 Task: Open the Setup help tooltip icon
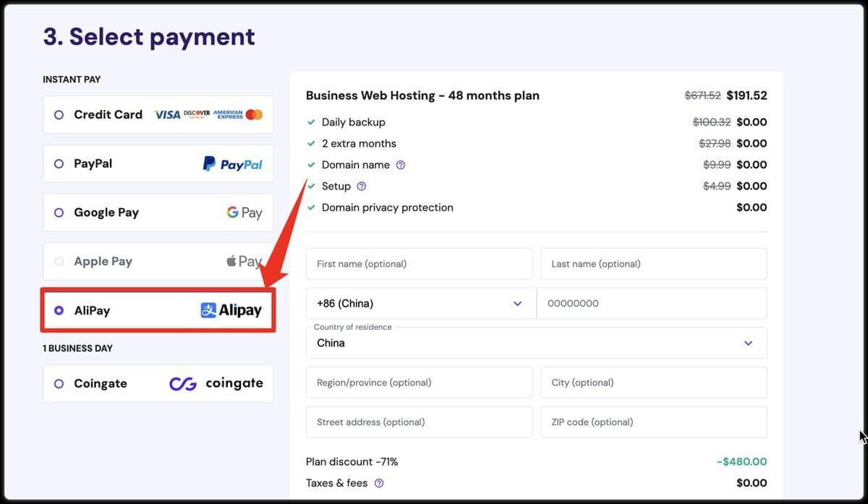(362, 187)
